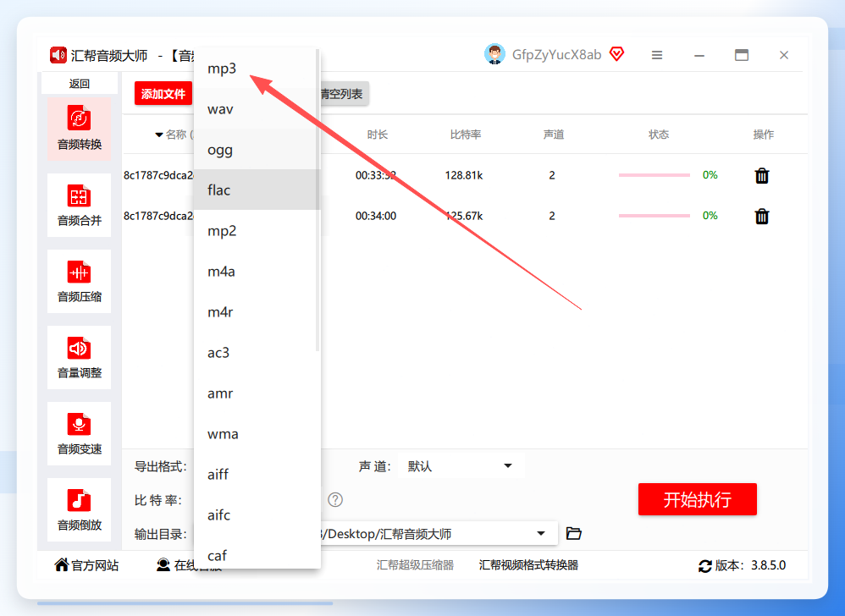Click the 名称 column sort arrow
Screen dimensions: 845x616
click(x=159, y=135)
